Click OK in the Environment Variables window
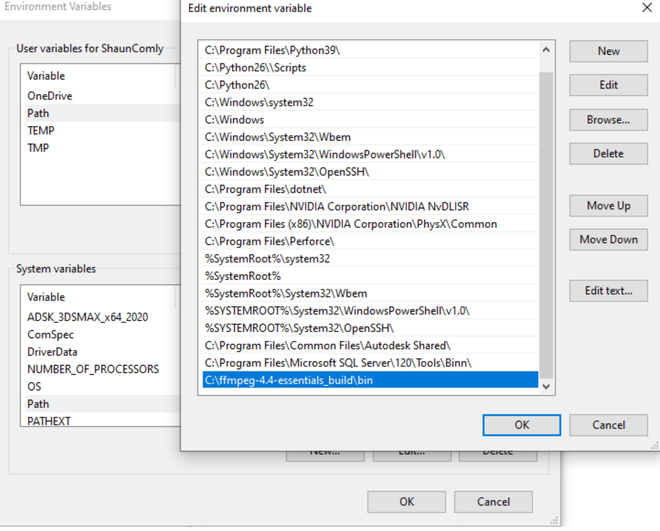Screen dimensions: 660x531 406,502
